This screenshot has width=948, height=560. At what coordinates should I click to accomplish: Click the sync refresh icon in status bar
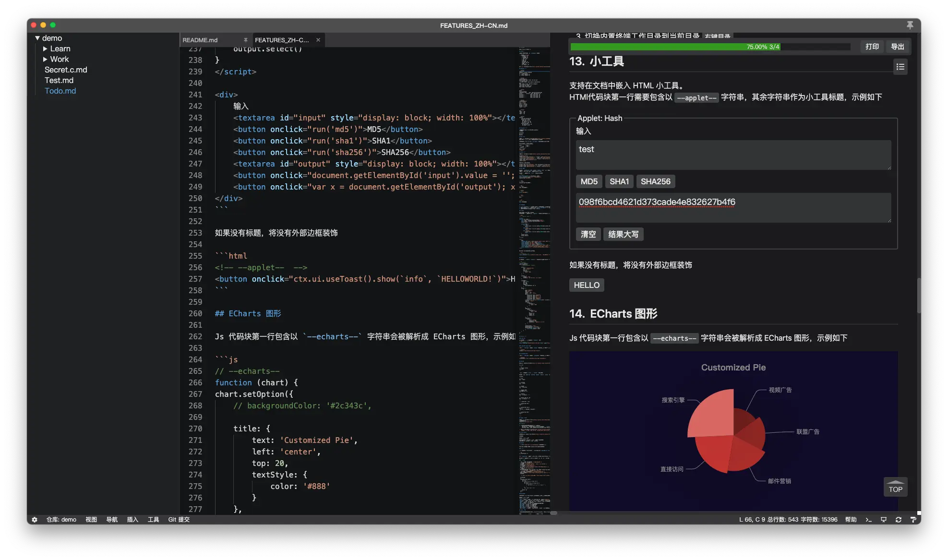[x=898, y=519]
